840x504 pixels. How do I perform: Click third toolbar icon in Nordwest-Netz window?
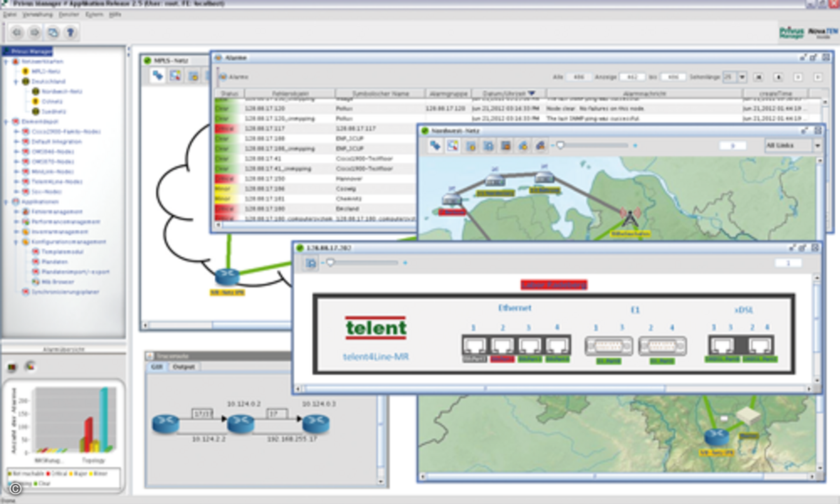(x=471, y=146)
